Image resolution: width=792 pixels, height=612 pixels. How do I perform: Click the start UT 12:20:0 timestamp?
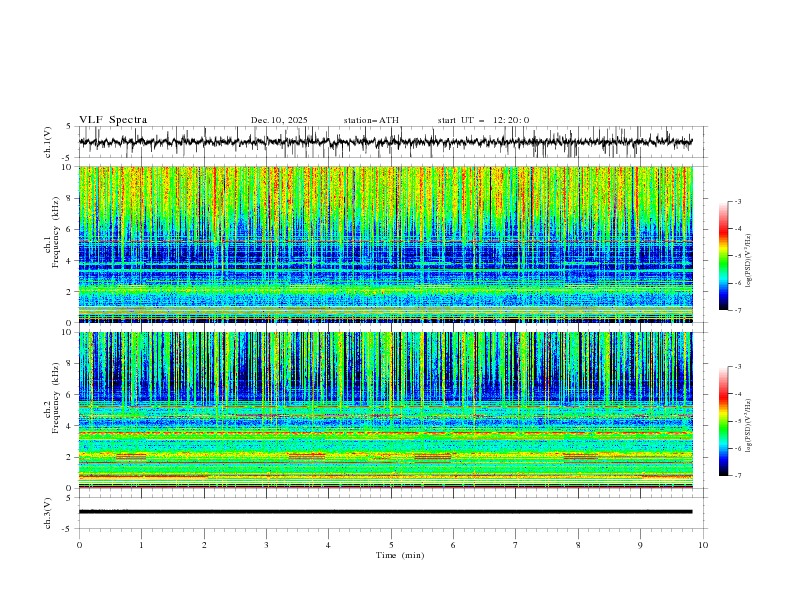coord(483,120)
